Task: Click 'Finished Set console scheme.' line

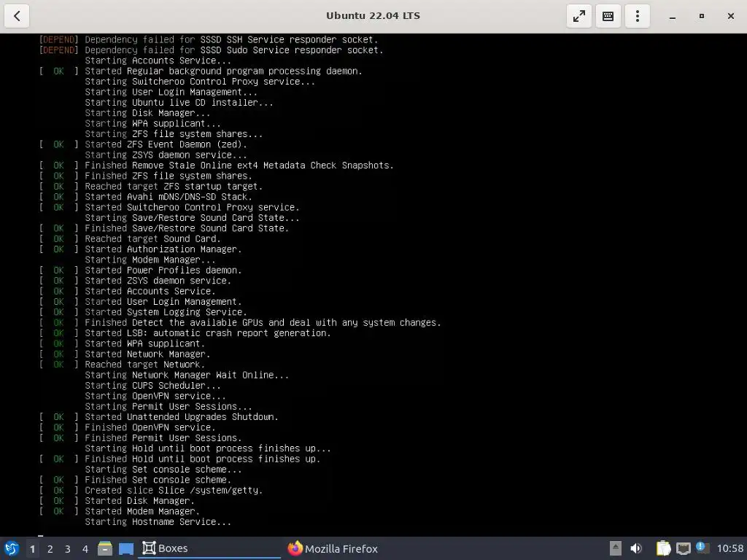Action: click(158, 480)
